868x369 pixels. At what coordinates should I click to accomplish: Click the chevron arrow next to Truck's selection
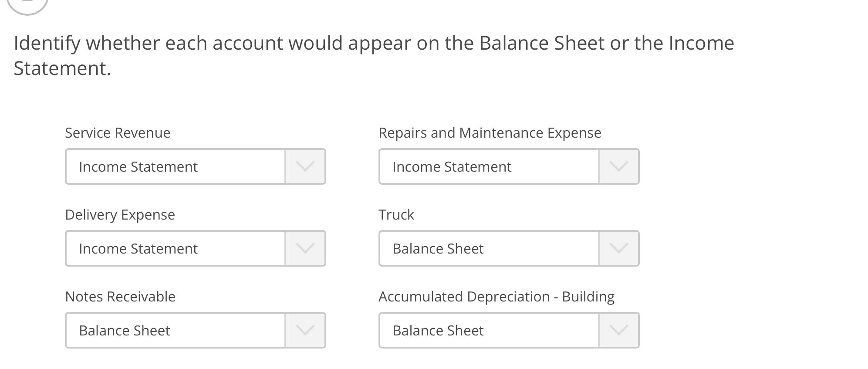tap(619, 248)
